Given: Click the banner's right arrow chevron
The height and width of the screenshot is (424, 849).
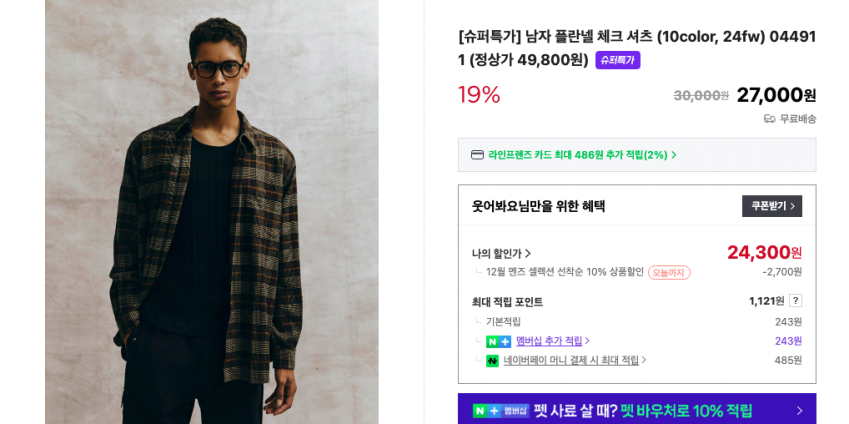Looking at the screenshot, I should (799, 411).
